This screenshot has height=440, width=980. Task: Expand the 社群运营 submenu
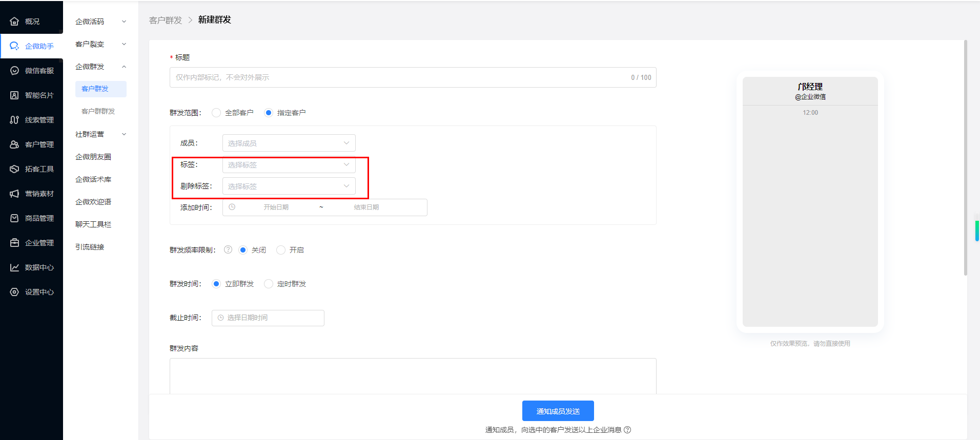pyautogui.click(x=100, y=134)
